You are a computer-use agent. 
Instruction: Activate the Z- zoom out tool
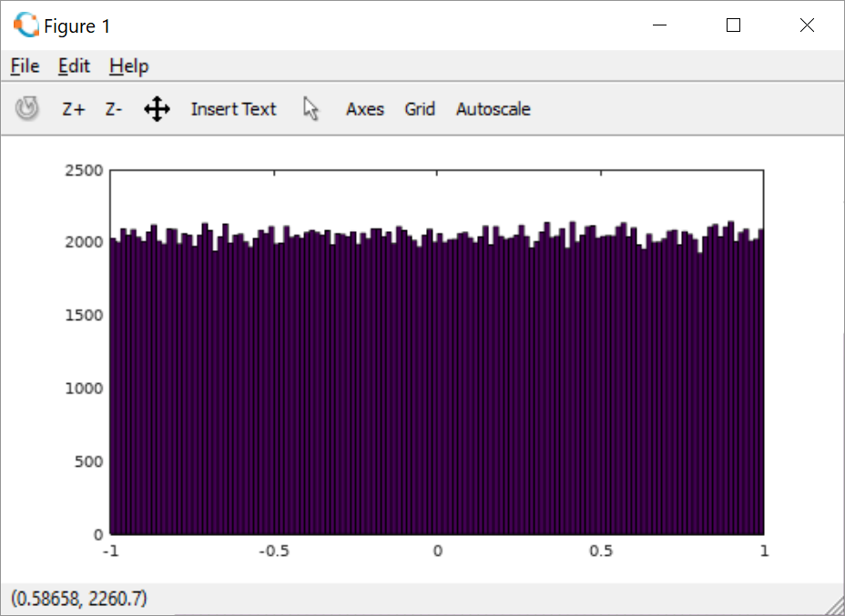pos(114,109)
